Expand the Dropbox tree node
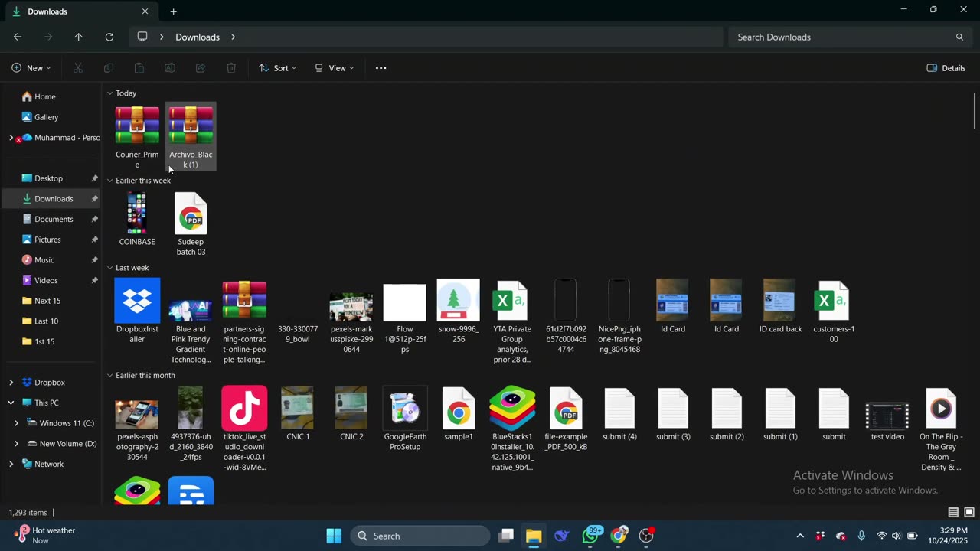The image size is (980, 551). (11, 383)
